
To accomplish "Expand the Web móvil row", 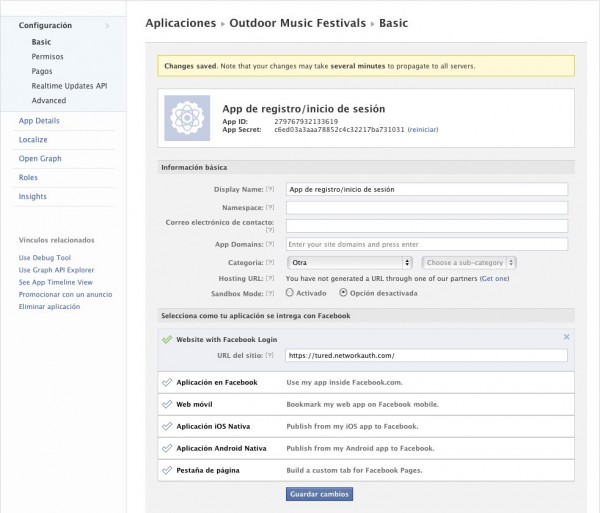I will [x=366, y=404].
